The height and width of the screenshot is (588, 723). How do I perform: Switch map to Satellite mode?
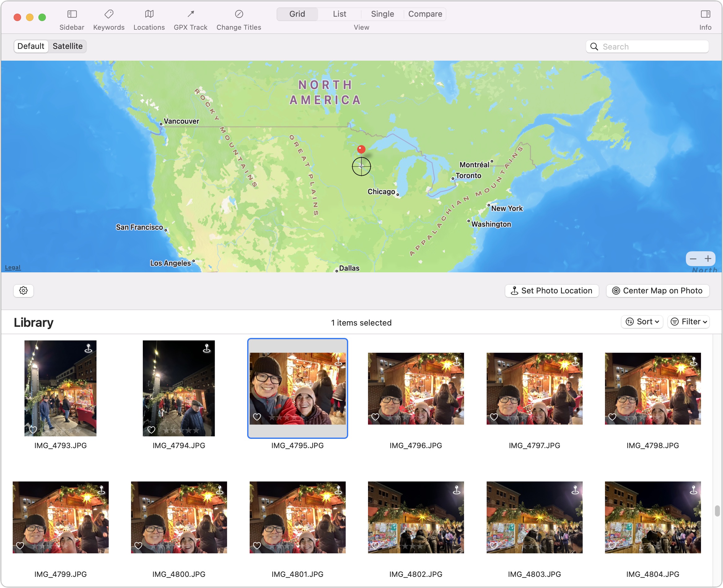point(68,46)
